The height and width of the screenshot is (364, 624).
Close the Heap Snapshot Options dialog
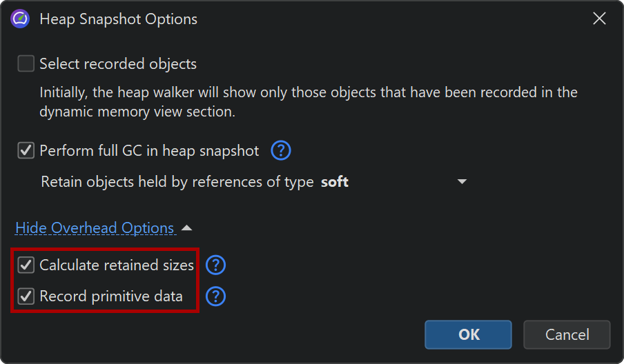[599, 19]
